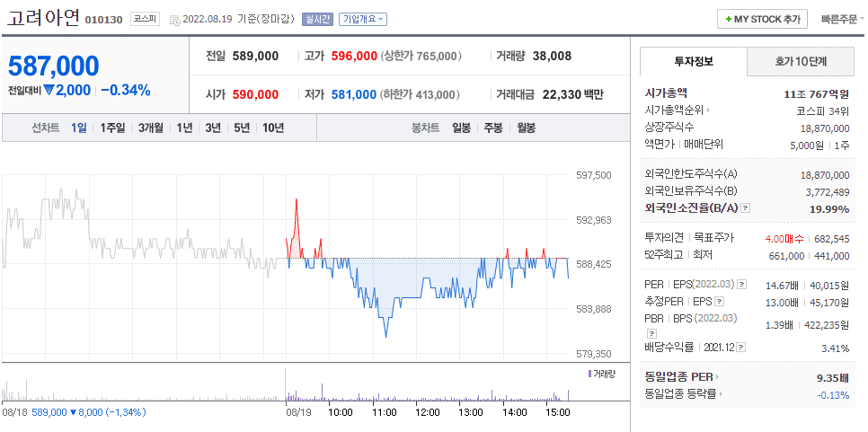The image size is (868, 432).
Task: Click the 시가총액 value 11조 767억원
Action: [817, 94]
